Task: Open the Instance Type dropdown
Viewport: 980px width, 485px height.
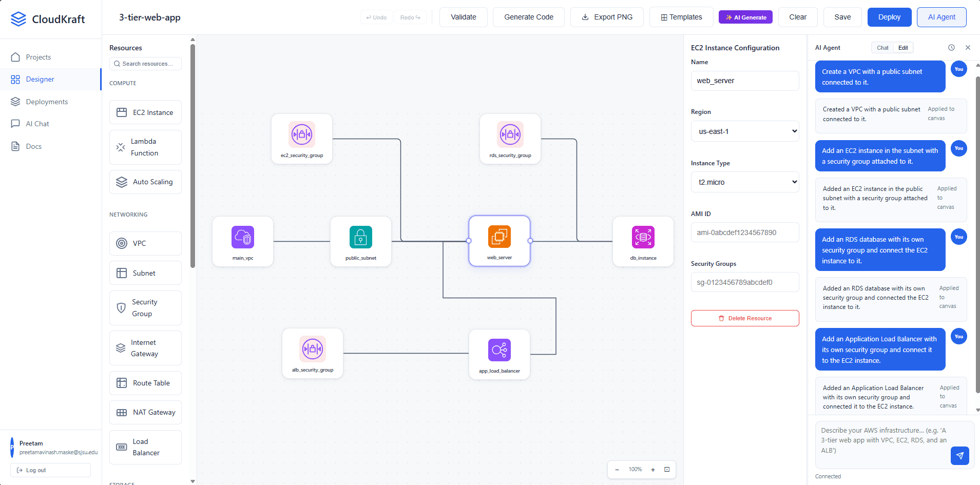Action: pos(745,182)
